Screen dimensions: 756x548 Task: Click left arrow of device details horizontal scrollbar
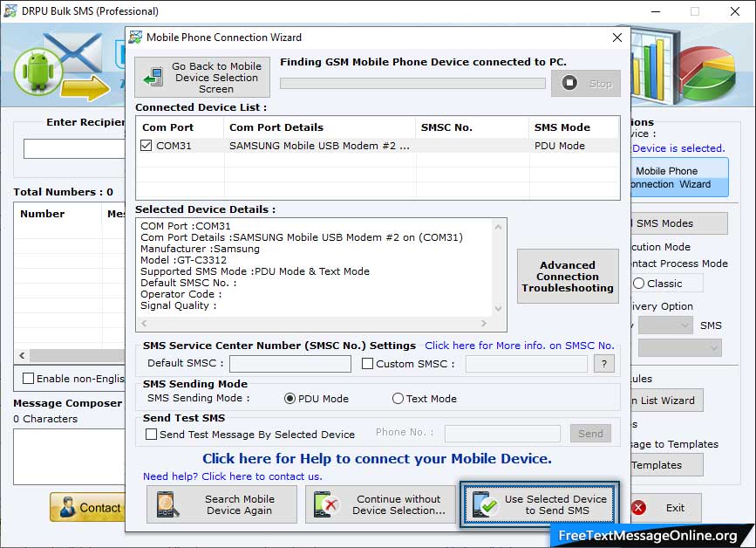coord(144,323)
